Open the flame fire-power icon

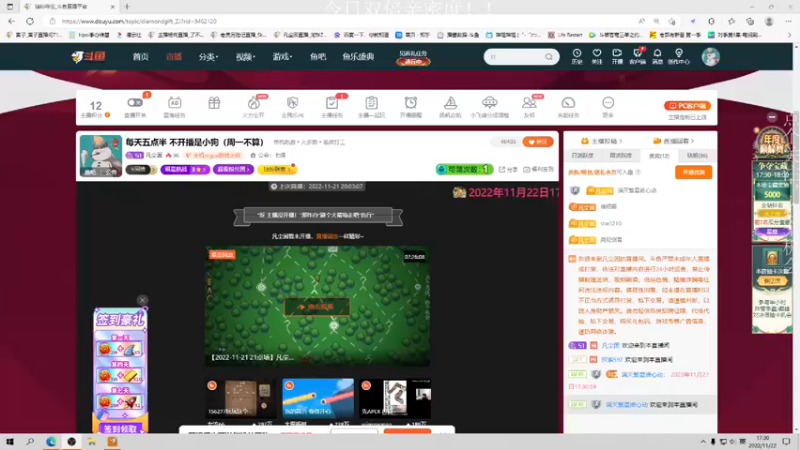pos(253,107)
